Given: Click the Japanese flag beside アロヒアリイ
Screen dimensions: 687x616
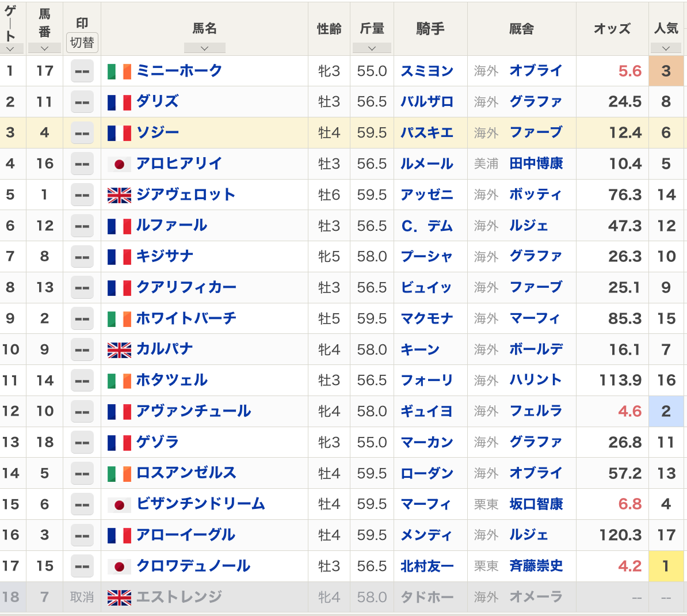Looking at the screenshot, I should pyautogui.click(x=119, y=165).
